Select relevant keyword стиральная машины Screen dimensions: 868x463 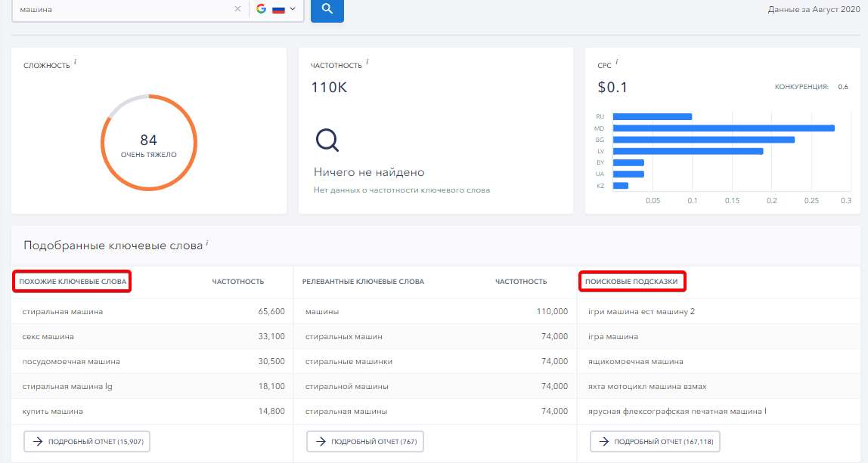346,411
